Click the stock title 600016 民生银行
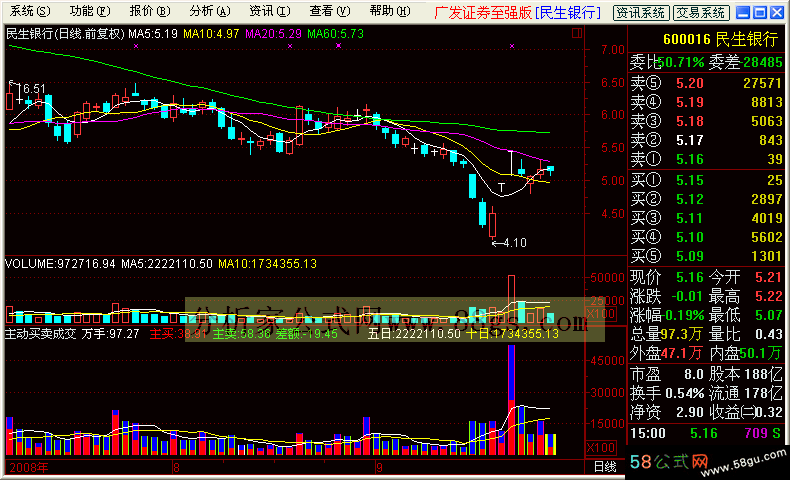The width and height of the screenshot is (790, 480). [720, 39]
